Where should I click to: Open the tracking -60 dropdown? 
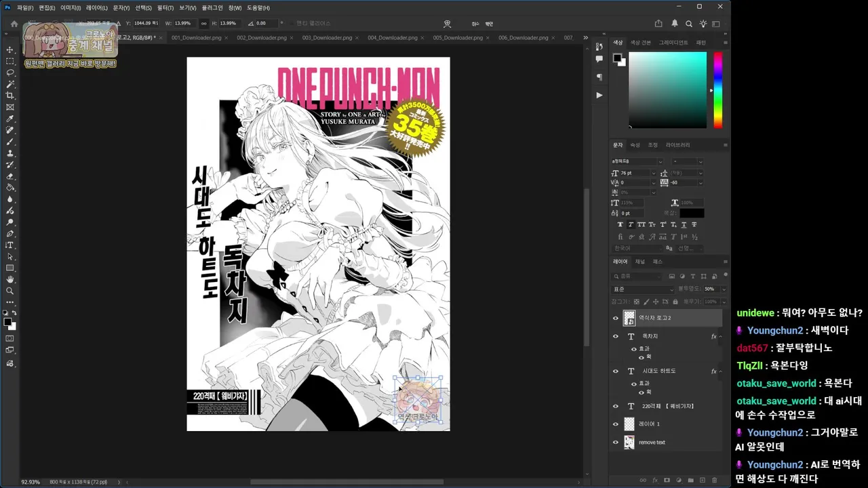click(701, 182)
